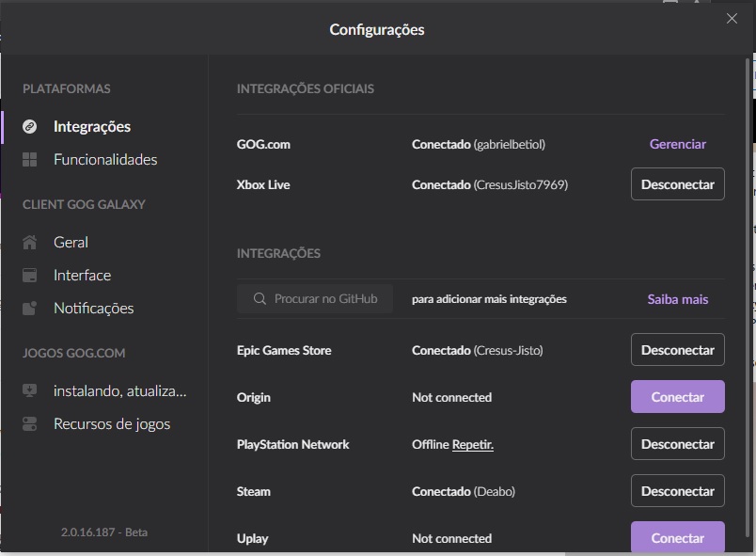Open the Saiba mais link
The image size is (756, 556).
pyautogui.click(x=677, y=299)
